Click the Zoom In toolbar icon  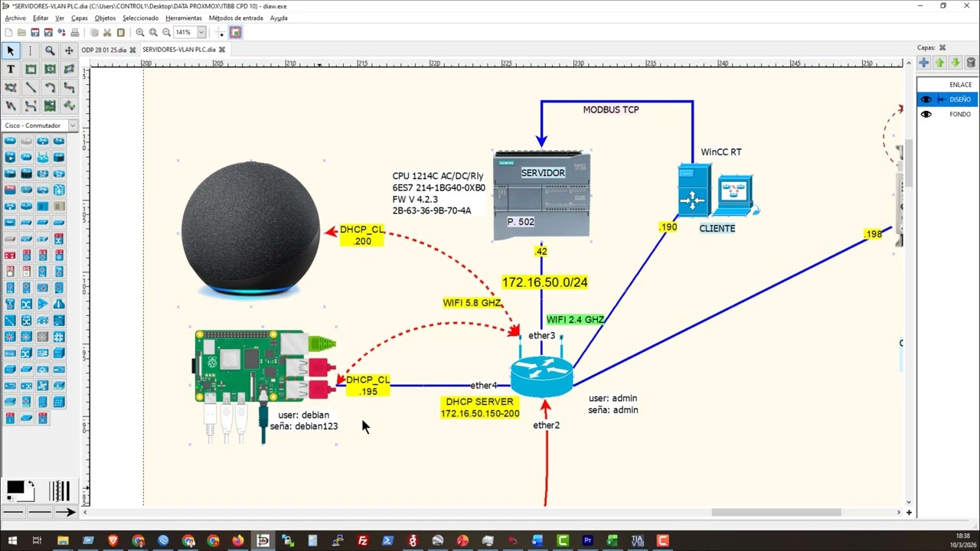coord(140,32)
